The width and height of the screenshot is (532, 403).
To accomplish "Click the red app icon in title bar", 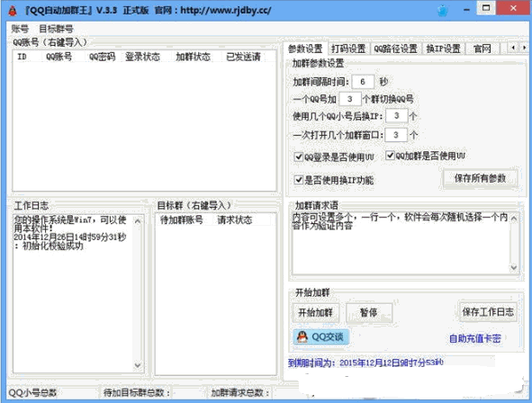I will tap(13, 11).
